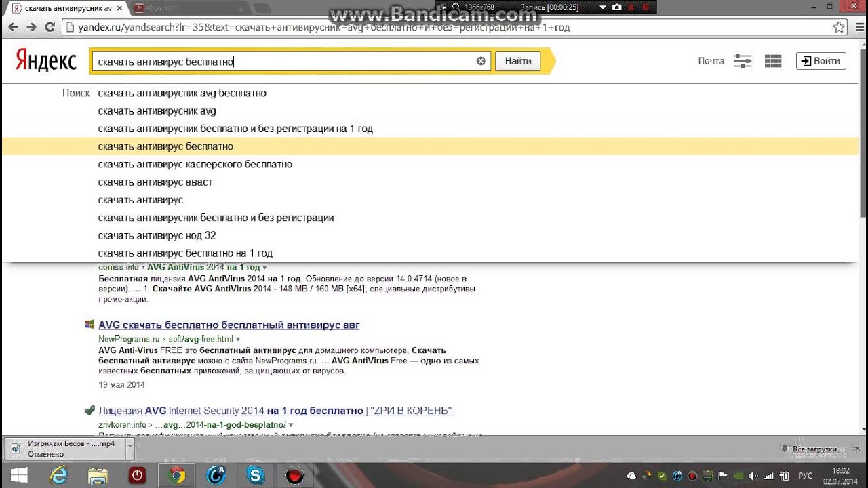
Task: Open network signal icon in tray
Action: coord(769,476)
